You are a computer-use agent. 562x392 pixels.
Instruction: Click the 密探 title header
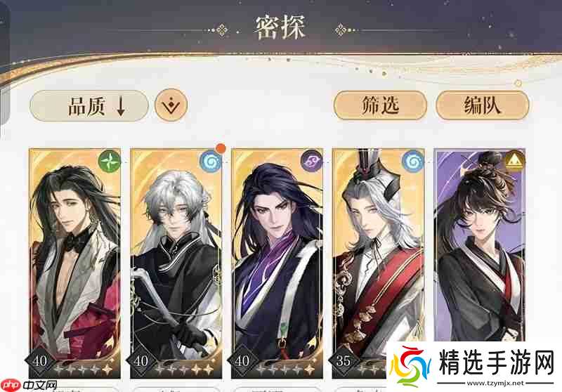(280, 27)
